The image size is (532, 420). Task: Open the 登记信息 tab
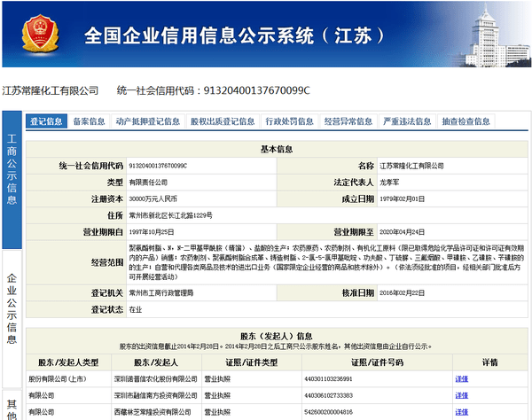[x=46, y=121]
